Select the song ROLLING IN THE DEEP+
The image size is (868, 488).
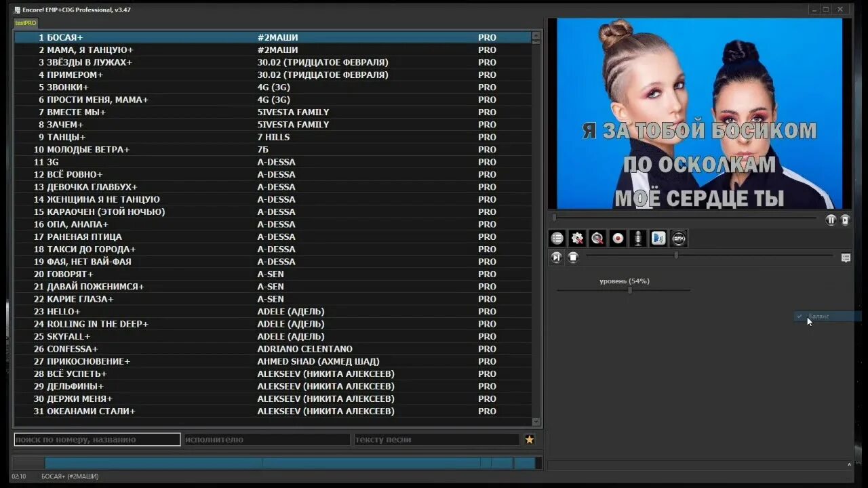tap(273, 324)
